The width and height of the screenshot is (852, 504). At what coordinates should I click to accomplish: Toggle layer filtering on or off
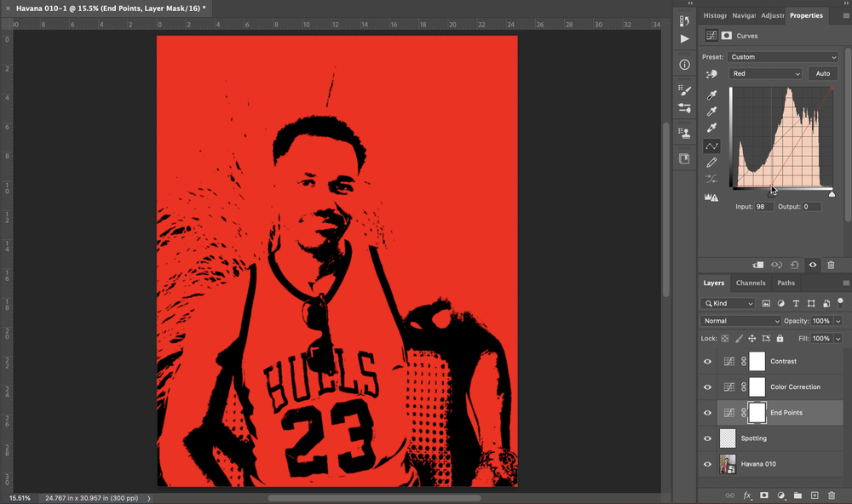(840, 301)
